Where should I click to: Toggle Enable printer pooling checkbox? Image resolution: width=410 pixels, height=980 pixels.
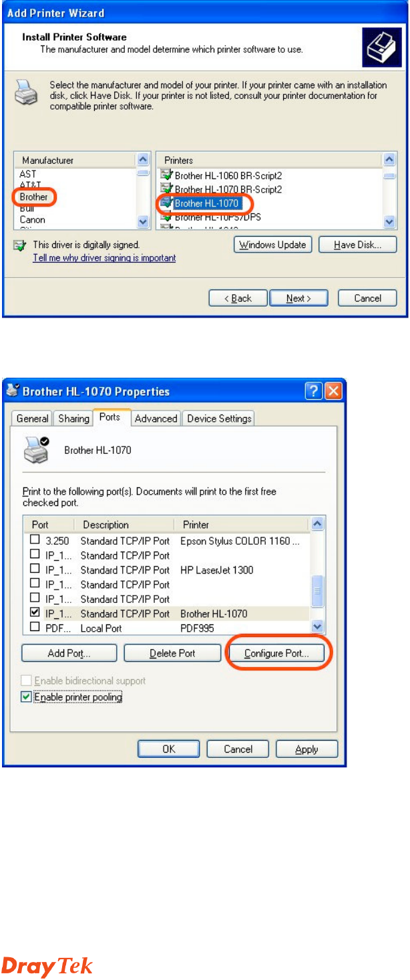click(26, 697)
